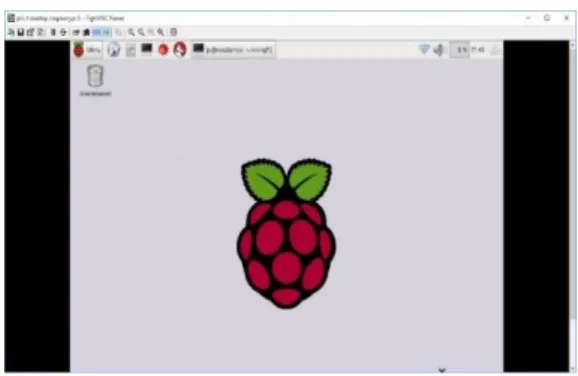Reset the zoom to 100 percent
Viewport: 578px width, 376px height.
click(151, 32)
